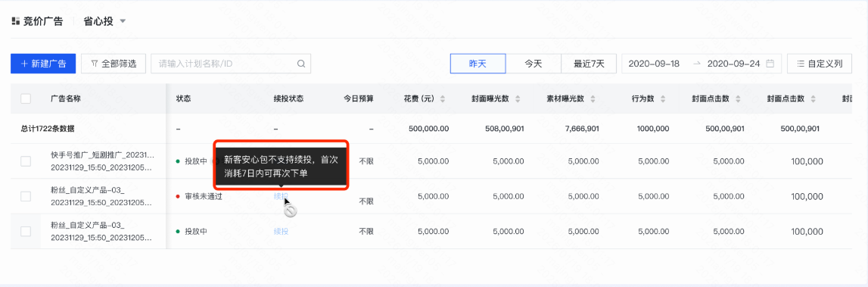
Task: Expand the 省心投 dropdown arrow
Action: [123, 22]
